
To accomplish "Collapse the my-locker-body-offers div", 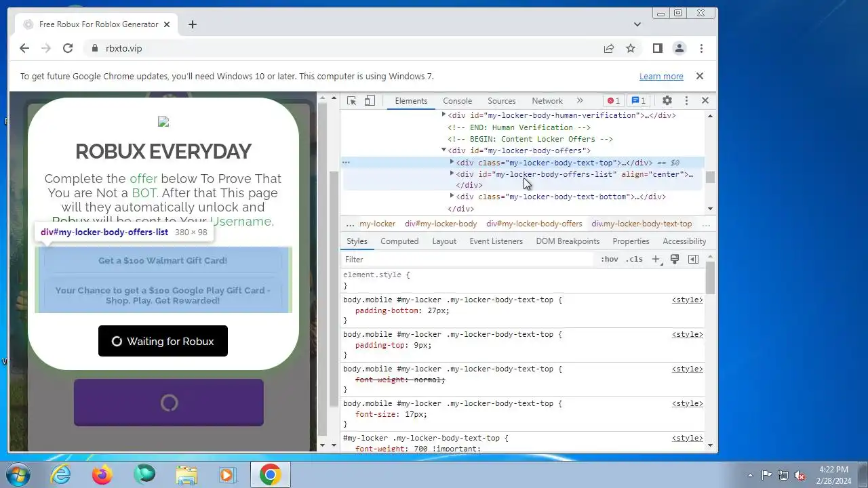I will click(x=443, y=150).
